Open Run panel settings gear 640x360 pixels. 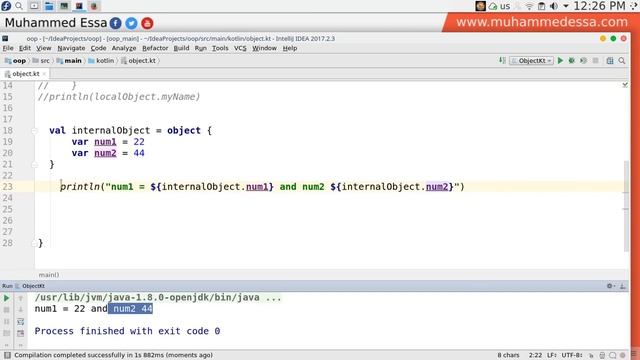(610, 286)
